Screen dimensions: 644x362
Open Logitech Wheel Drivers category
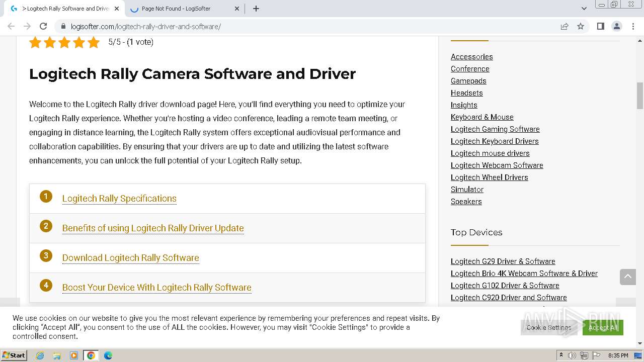pos(489,177)
